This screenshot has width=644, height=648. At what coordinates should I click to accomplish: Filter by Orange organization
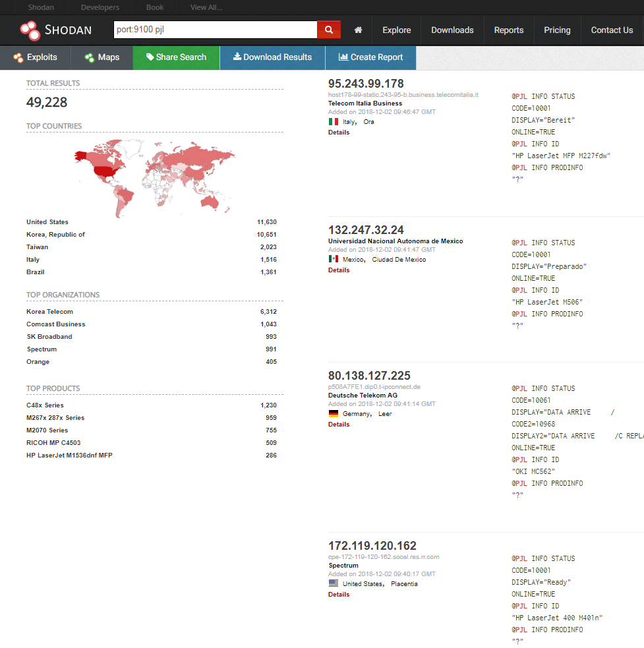pyautogui.click(x=38, y=362)
